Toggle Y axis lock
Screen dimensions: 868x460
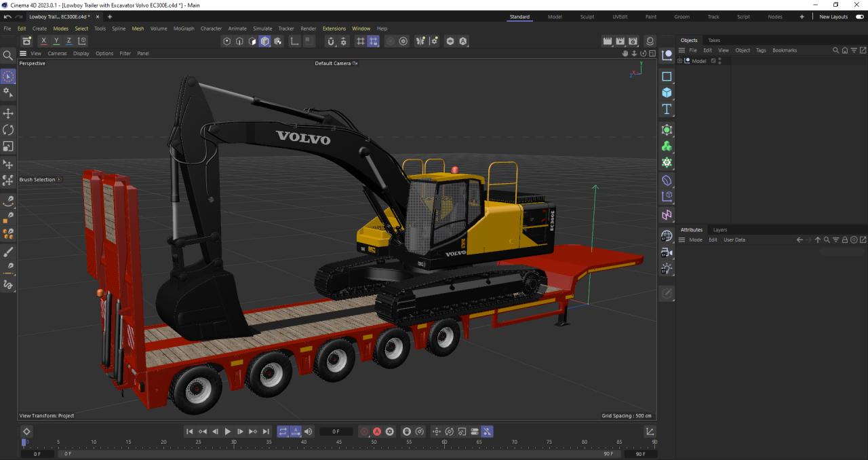click(x=56, y=41)
